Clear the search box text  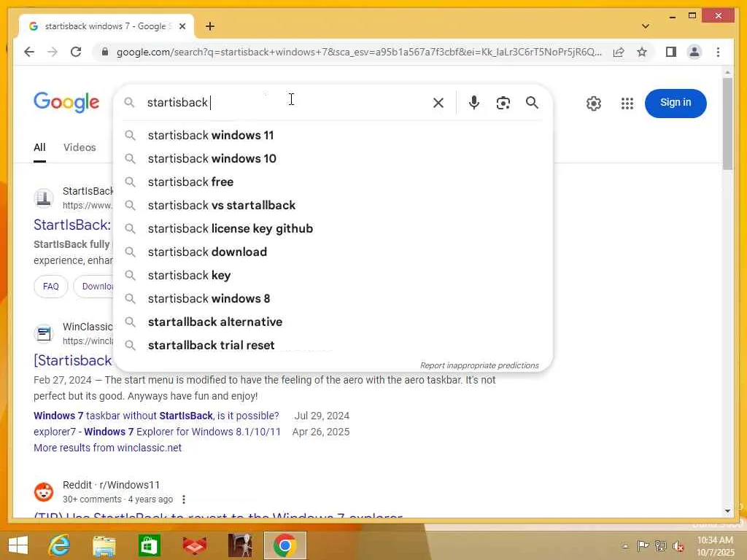pyautogui.click(x=438, y=103)
